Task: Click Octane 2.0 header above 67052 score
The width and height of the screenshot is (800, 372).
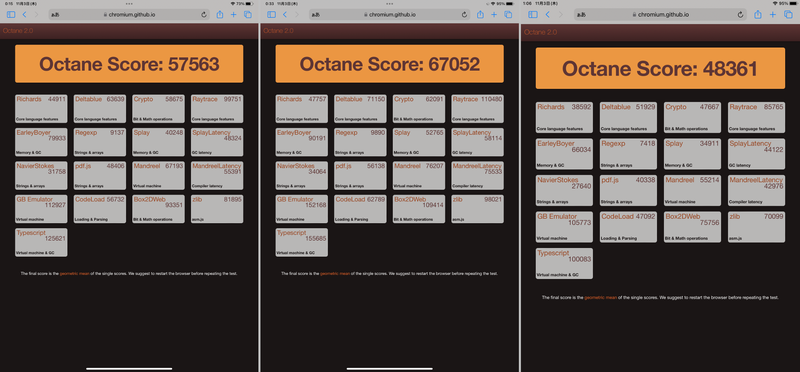Action: 278,31
